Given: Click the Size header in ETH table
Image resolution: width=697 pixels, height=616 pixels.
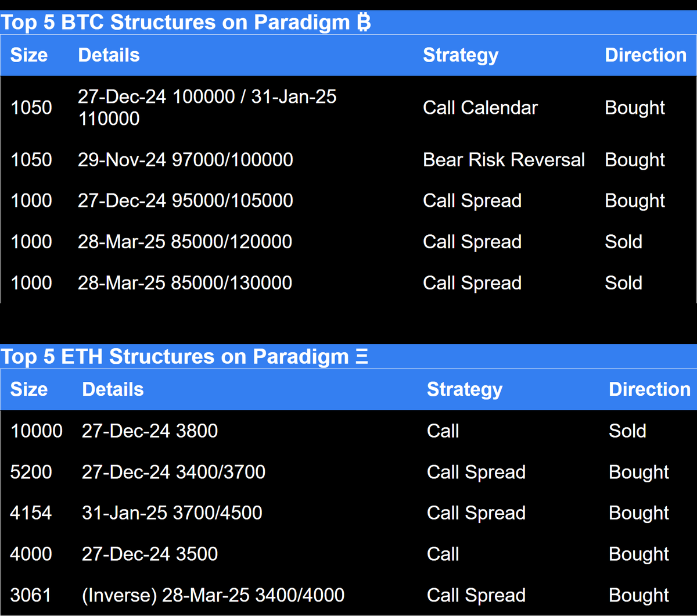Looking at the screenshot, I should 29,389.
